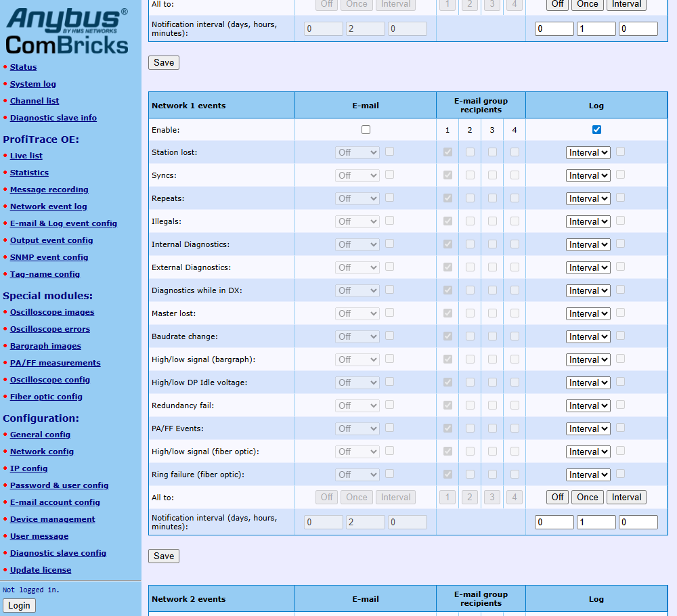Viewport: 677px width, 616px height.
Task: Open Log dropdown for High/low DP Idle voltage
Action: pos(588,382)
